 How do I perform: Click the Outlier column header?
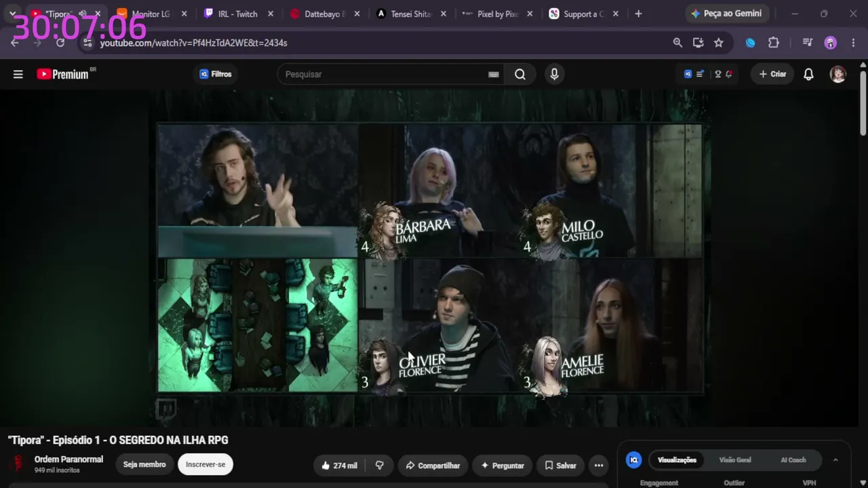(734, 483)
